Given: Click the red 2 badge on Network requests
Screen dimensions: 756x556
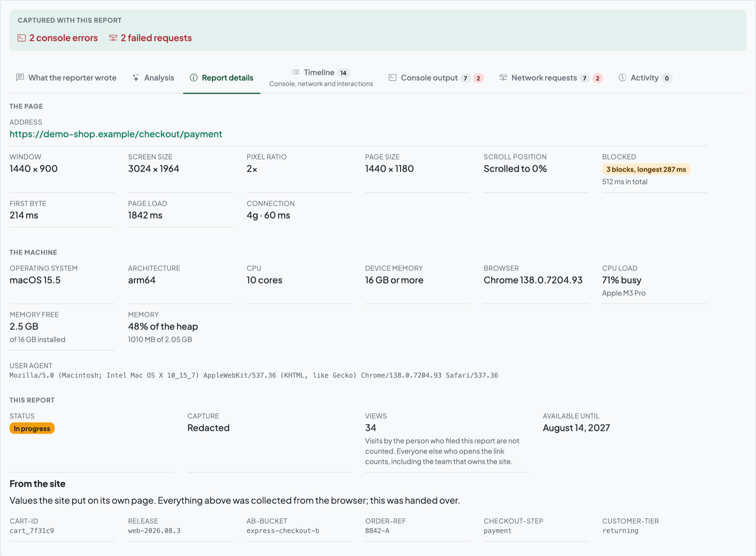Looking at the screenshot, I should pos(597,78).
